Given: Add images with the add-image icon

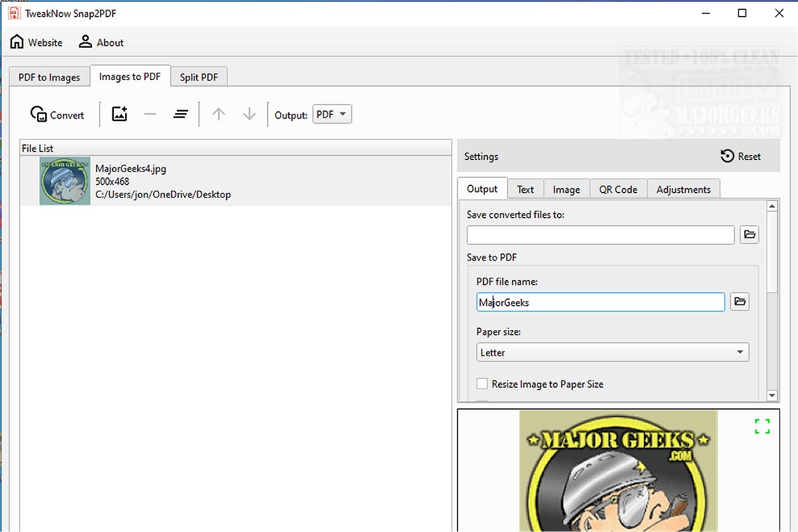Looking at the screenshot, I should 119,114.
